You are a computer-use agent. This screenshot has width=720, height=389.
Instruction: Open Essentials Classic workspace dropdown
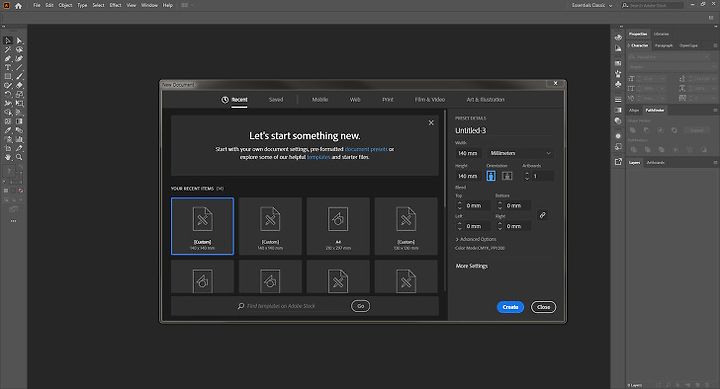click(x=592, y=6)
